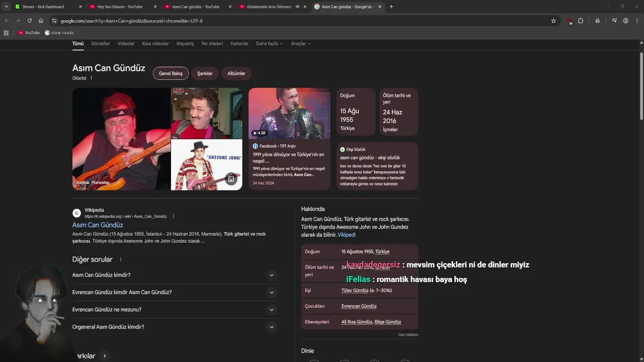The width and height of the screenshot is (644, 362).
Task: Close the Stream - Kick Dashboard tab
Action: coord(80,7)
